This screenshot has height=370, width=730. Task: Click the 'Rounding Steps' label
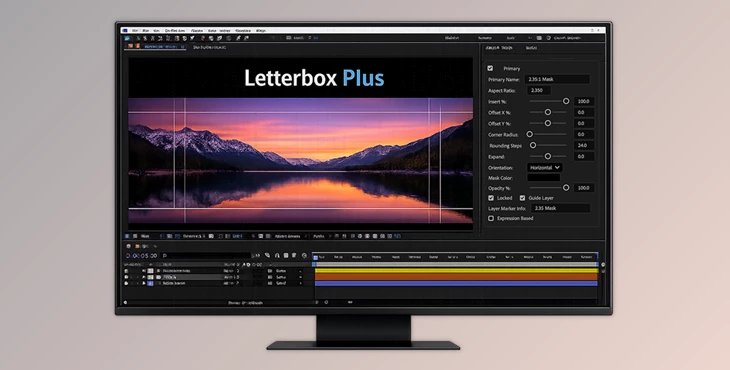505,146
